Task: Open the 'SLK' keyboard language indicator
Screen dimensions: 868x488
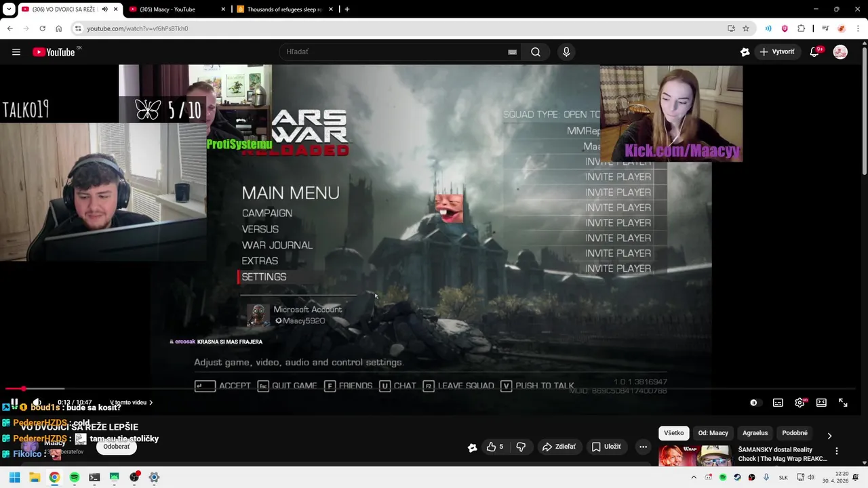Action: (783, 477)
